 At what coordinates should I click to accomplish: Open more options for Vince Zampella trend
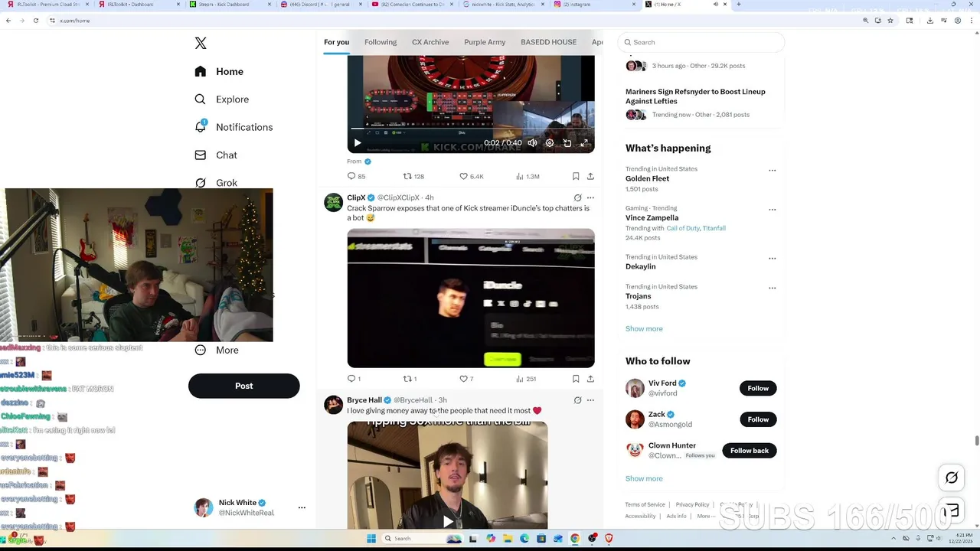pyautogui.click(x=772, y=209)
